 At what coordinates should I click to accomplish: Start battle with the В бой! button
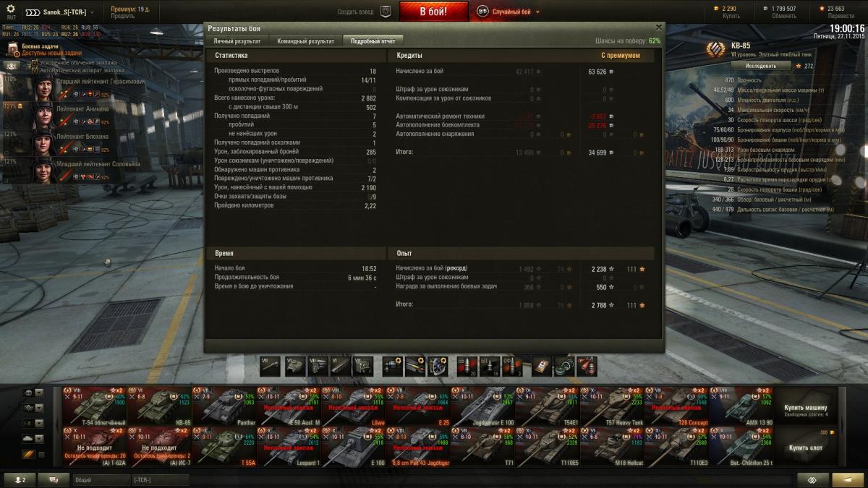434,12
